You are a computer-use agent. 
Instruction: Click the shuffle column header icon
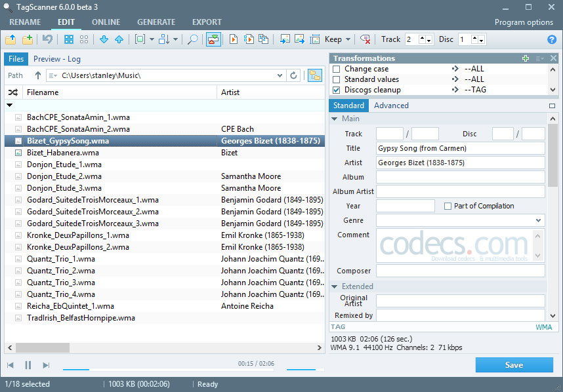pos(13,92)
